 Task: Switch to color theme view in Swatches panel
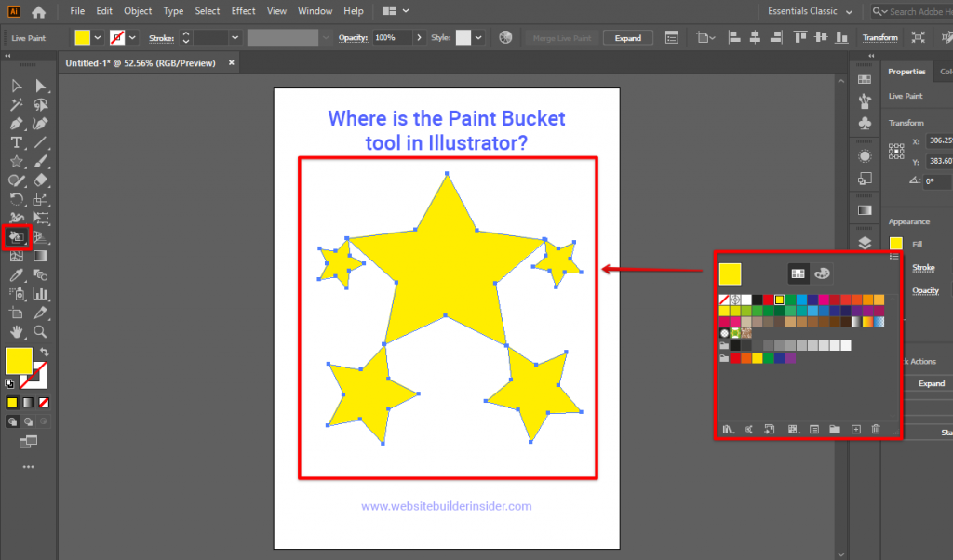click(822, 273)
